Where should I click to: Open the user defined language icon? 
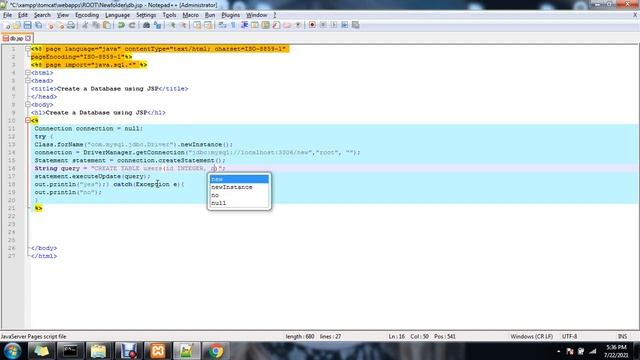click(x=255, y=25)
